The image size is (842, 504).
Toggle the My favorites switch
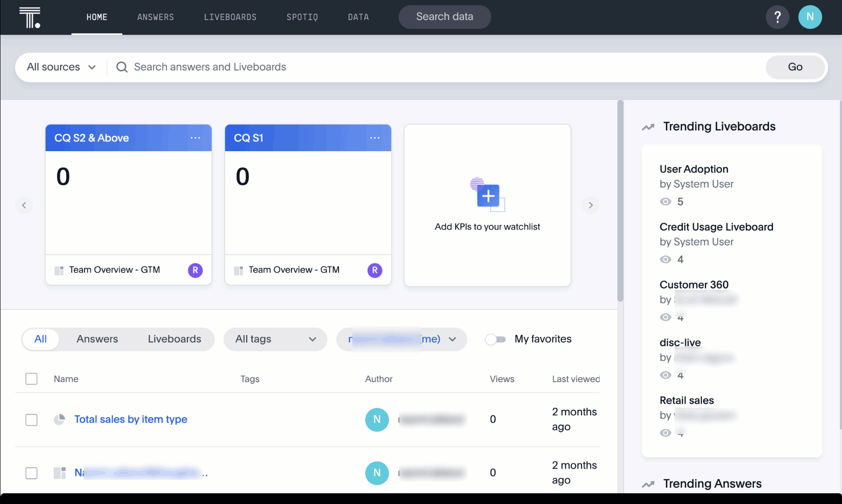coord(495,339)
